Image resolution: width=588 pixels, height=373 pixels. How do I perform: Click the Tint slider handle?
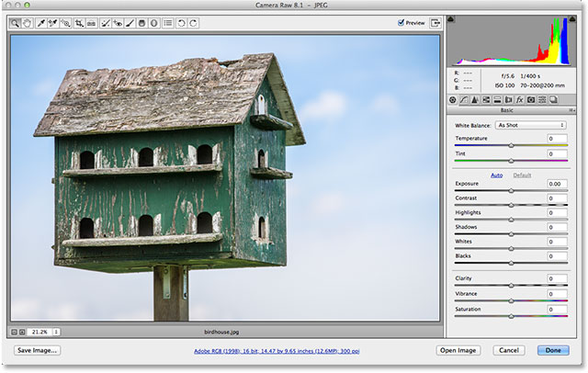tap(511, 161)
